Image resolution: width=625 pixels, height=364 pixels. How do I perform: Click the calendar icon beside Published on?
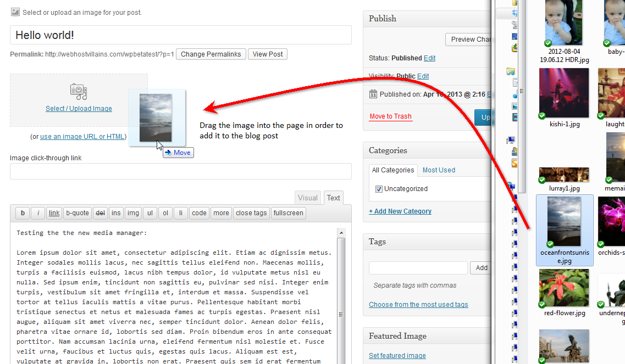click(x=373, y=94)
